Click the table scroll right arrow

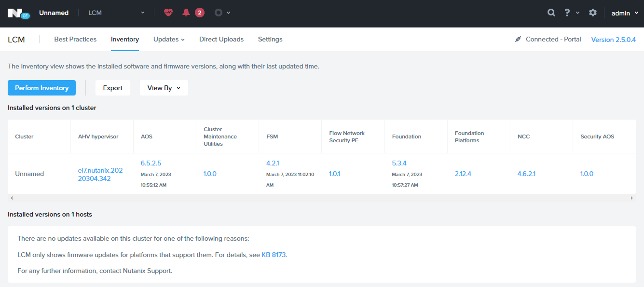point(632,198)
